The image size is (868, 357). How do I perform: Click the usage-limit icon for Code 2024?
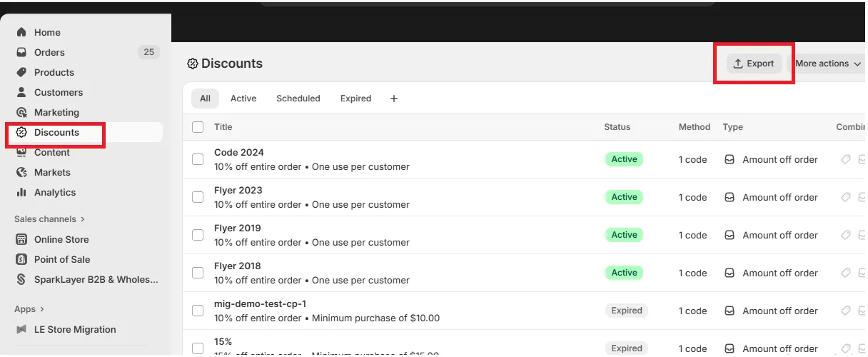[862, 159]
